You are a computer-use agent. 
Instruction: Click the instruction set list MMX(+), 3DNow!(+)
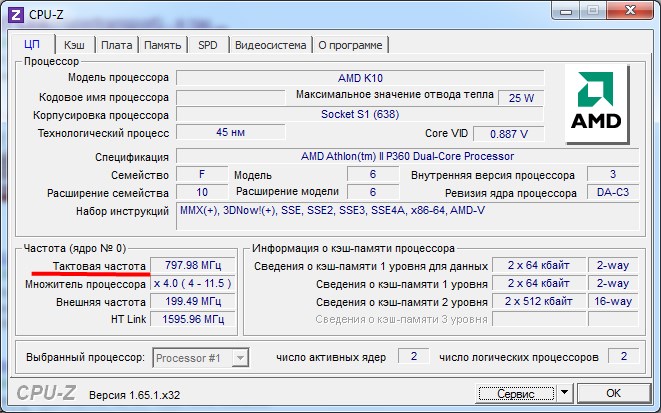407,216
